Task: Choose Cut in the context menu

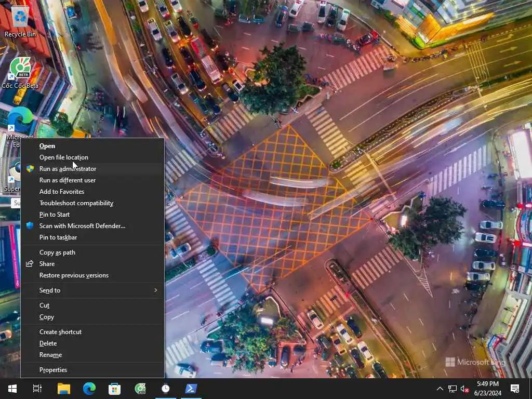Action: 92,305
